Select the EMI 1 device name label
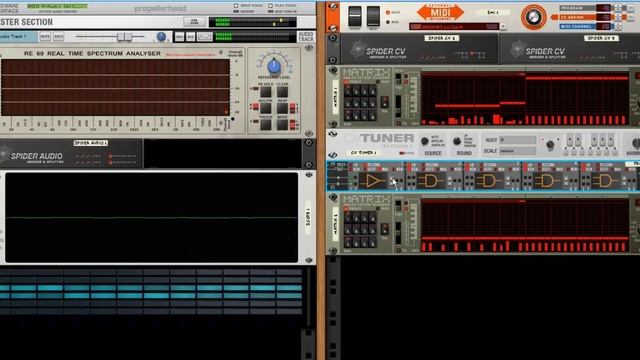640x360 pixels. 493,13
